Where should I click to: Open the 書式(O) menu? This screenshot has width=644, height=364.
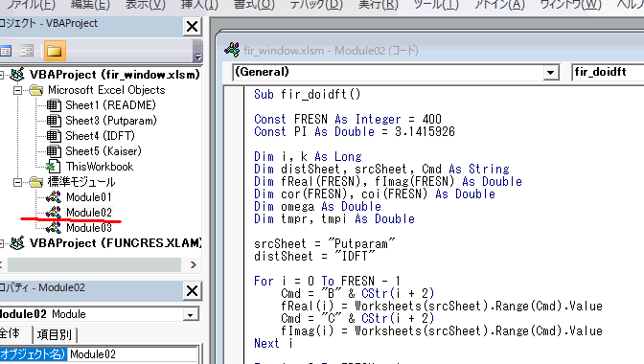tap(254, 5)
